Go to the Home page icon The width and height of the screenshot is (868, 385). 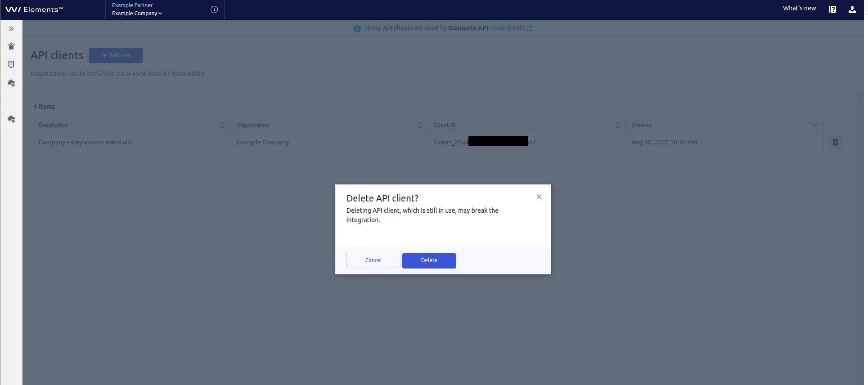pos(11,46)
